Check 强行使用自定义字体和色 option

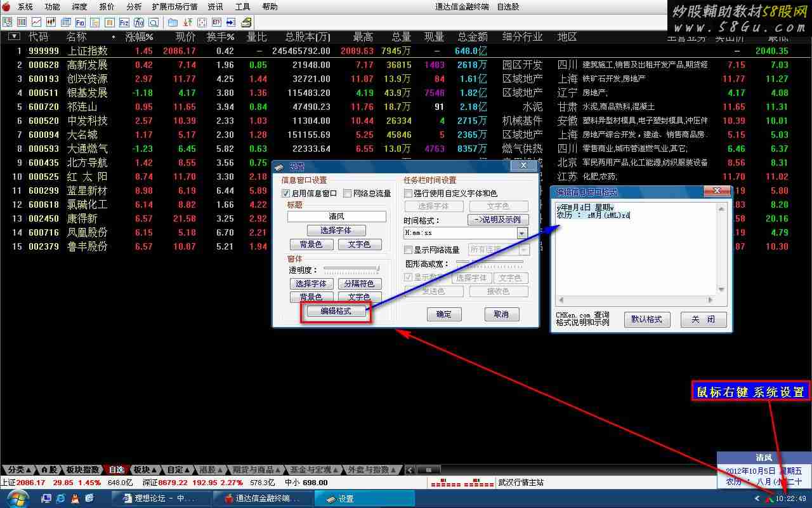click(x=409, y=193)
